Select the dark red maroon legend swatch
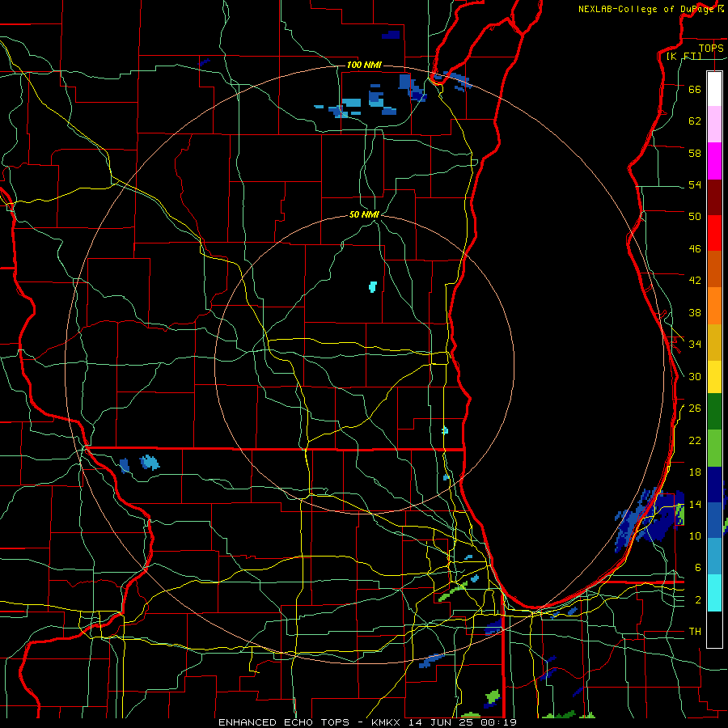Viewport: 728px width, 728px height. tap(714, 197)
